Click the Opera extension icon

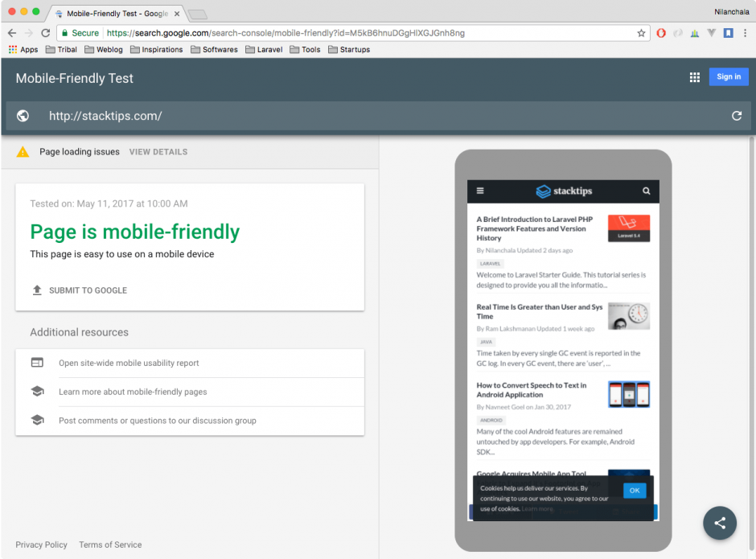point(661,33)
